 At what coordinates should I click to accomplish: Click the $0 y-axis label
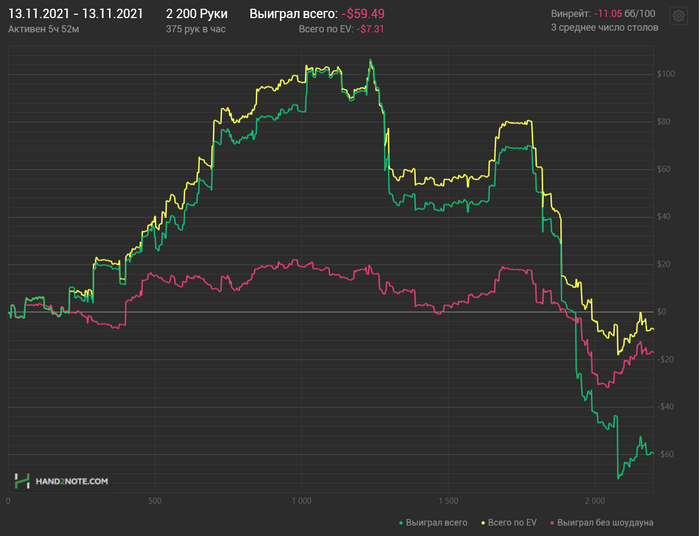[x=662, y=312]
